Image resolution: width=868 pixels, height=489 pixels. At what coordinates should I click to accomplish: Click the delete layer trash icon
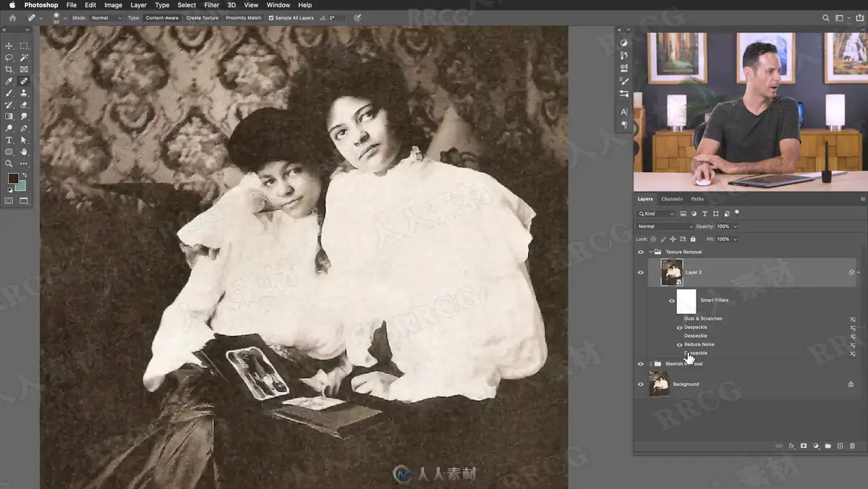click(x=853, y=446)
